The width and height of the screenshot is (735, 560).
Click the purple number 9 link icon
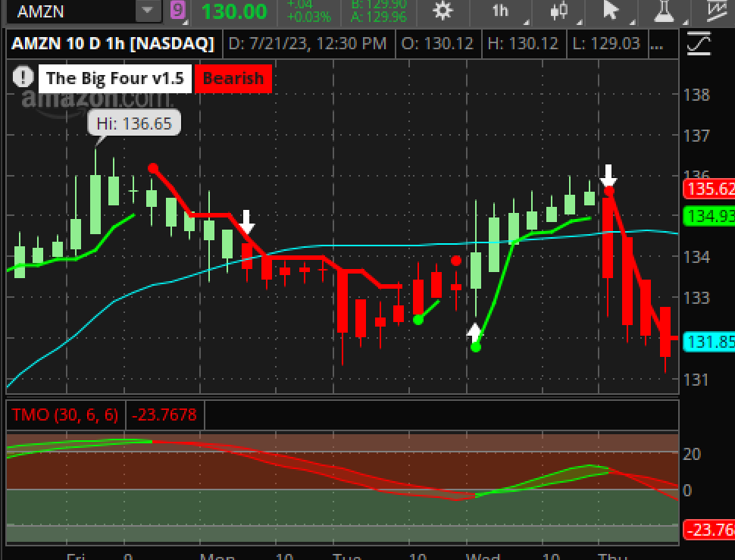click(178, 11)
